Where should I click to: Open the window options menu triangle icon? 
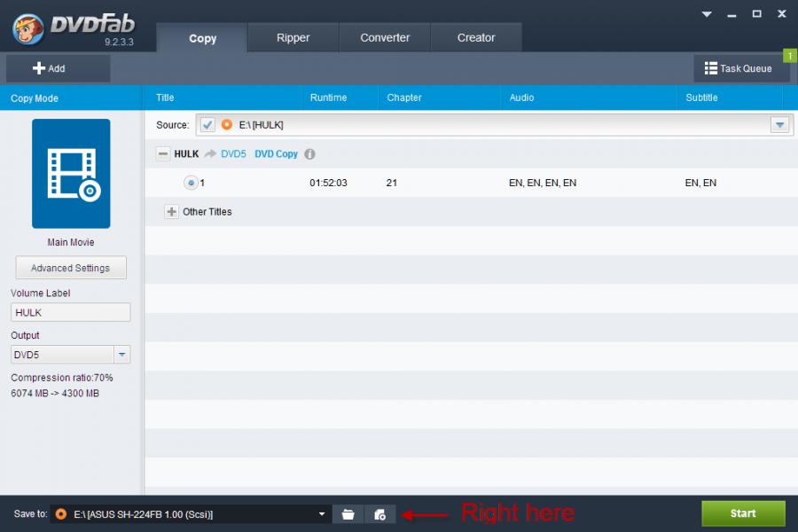click(x=707, y=14)
